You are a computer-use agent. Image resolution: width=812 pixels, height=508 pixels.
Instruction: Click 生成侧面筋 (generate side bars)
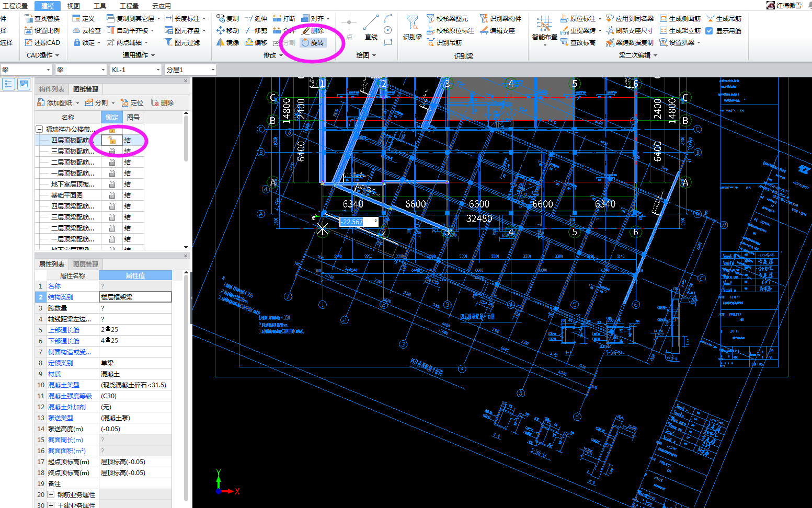point(680,18)
